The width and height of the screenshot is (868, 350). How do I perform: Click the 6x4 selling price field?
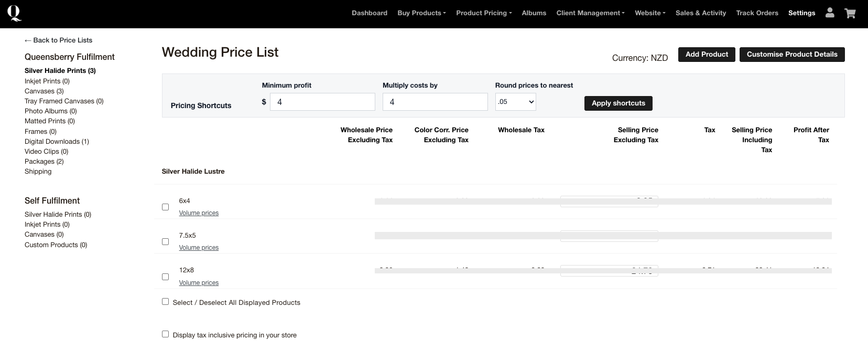tap(609, 201)
